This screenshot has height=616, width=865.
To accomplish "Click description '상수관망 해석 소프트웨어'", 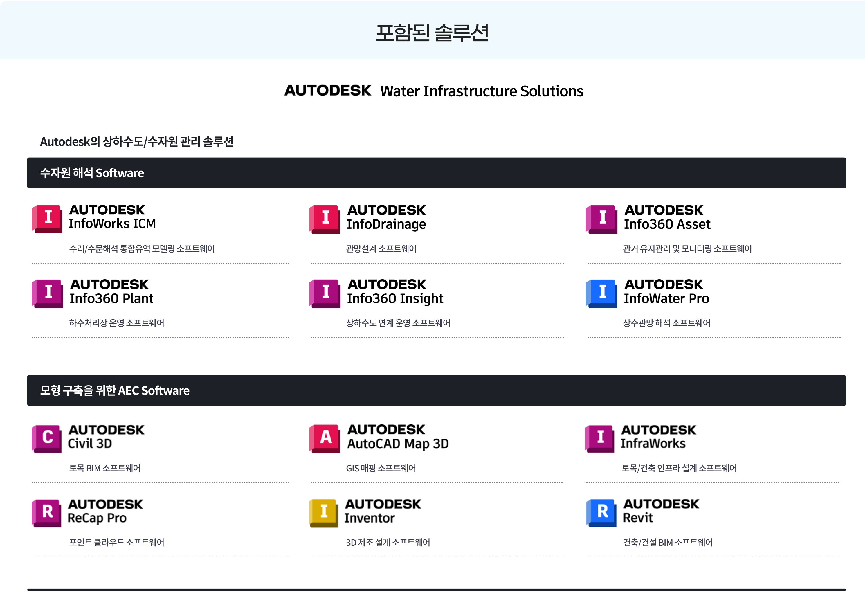I will [666, 323].
